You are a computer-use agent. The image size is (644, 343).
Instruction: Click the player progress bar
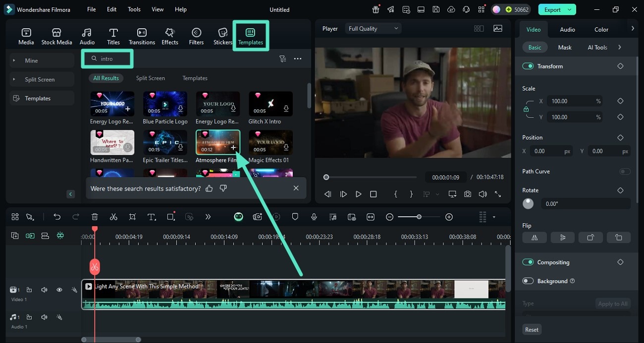(x=371, y=177)
